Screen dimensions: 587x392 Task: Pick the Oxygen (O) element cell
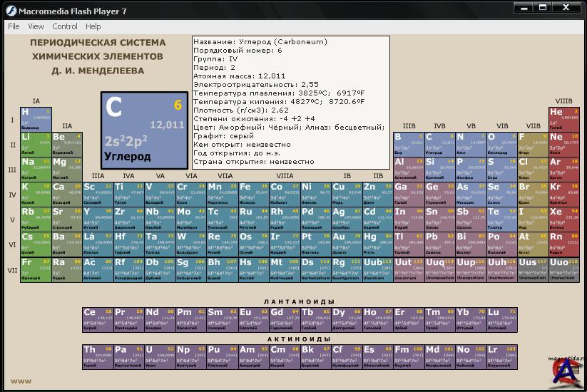[x=501, y=143]
